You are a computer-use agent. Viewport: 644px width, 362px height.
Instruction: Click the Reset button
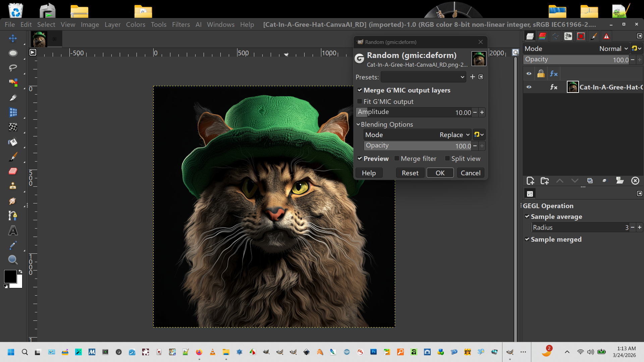point(410,173)
